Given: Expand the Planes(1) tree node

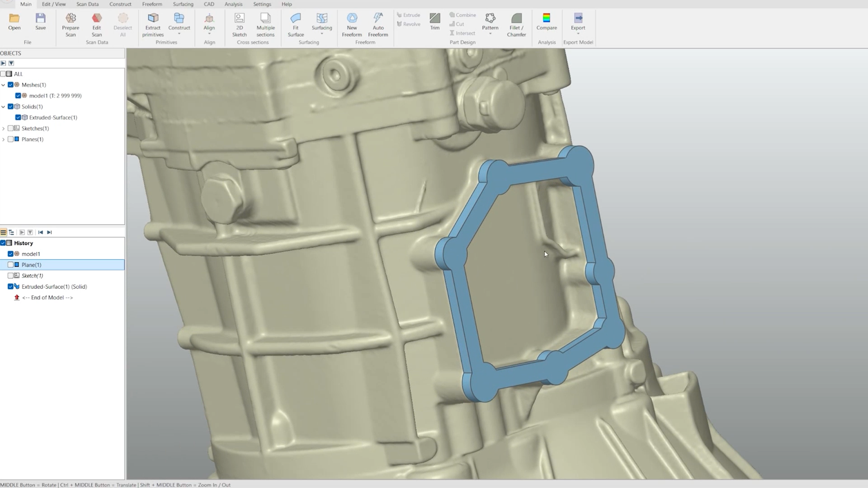Looking at the screenshot, I should [x=4, y=140].
